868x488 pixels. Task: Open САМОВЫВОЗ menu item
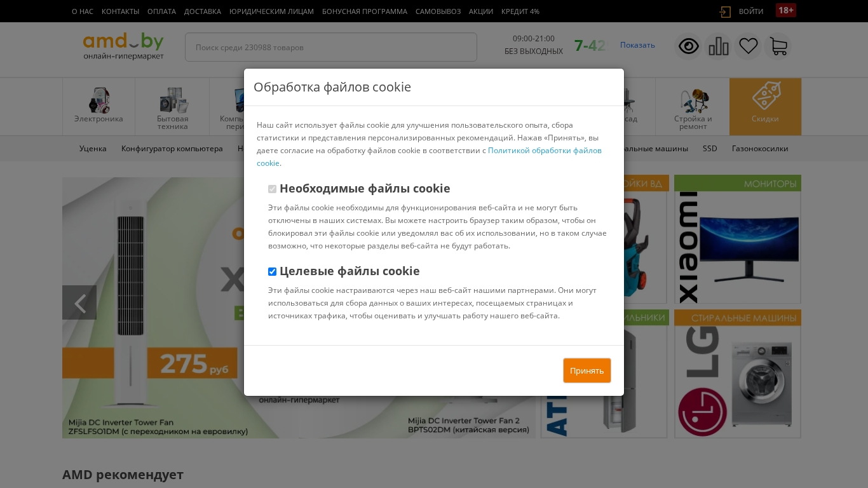pyautogui.click(x=438, y=11)
